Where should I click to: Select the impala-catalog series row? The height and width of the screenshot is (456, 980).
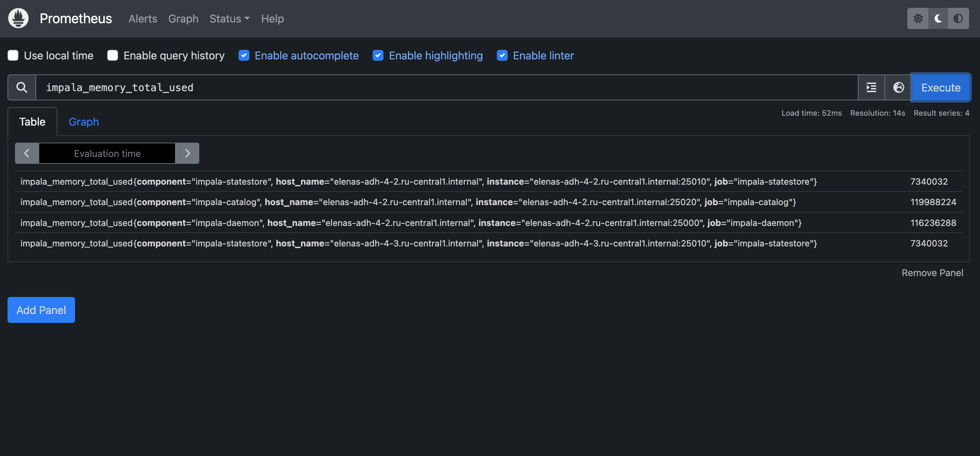pyautogui.click(x=489, y=202)
